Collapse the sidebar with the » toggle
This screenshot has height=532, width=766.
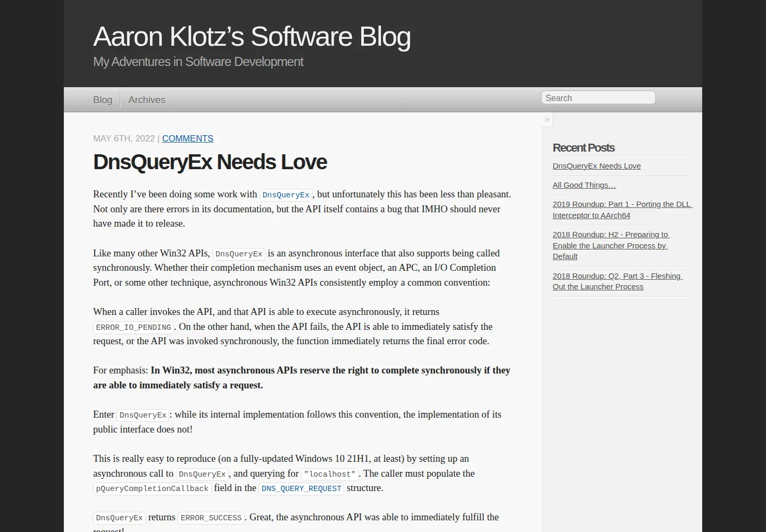[547, 120]
